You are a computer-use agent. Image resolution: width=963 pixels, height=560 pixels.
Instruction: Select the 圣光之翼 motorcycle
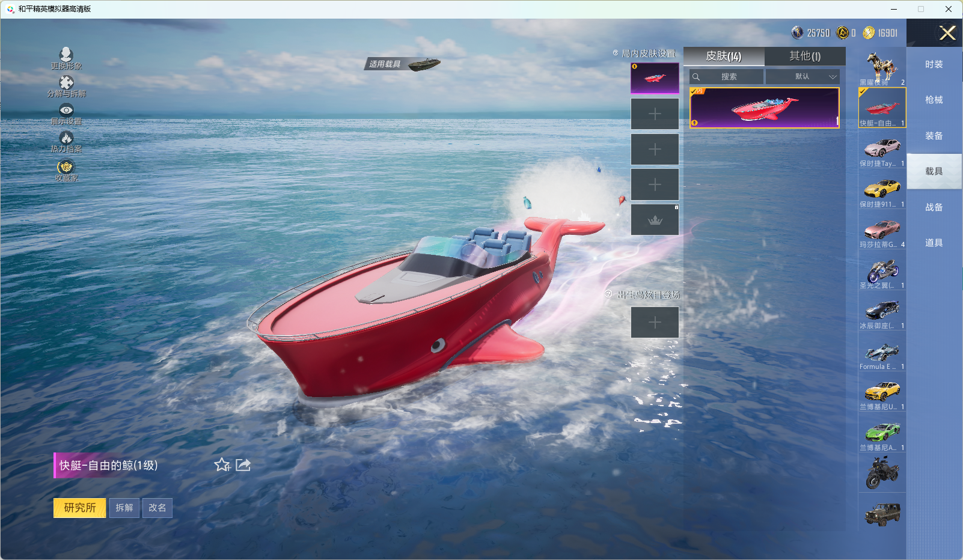click(x=882, y=270)
